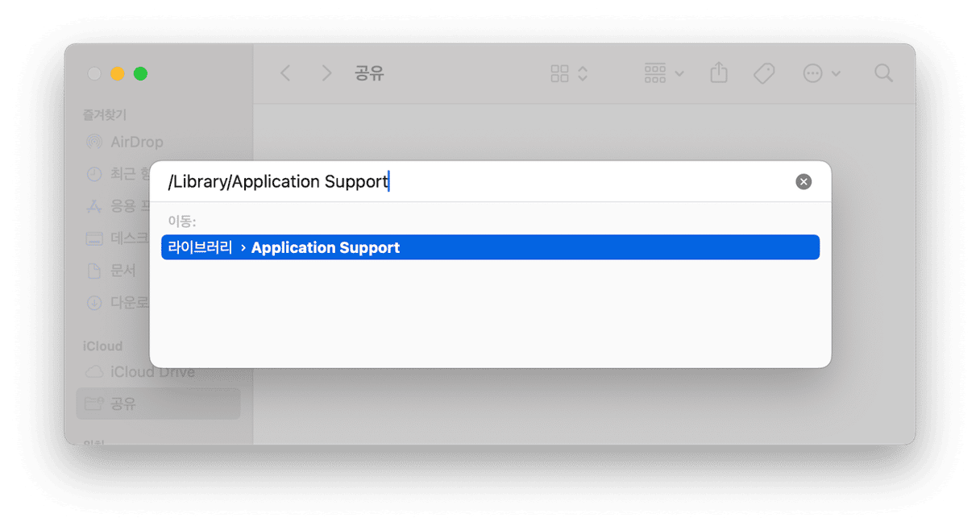Click the green full-screen window button
Viewport: 980px width, 530px height.
pos(140,74)
